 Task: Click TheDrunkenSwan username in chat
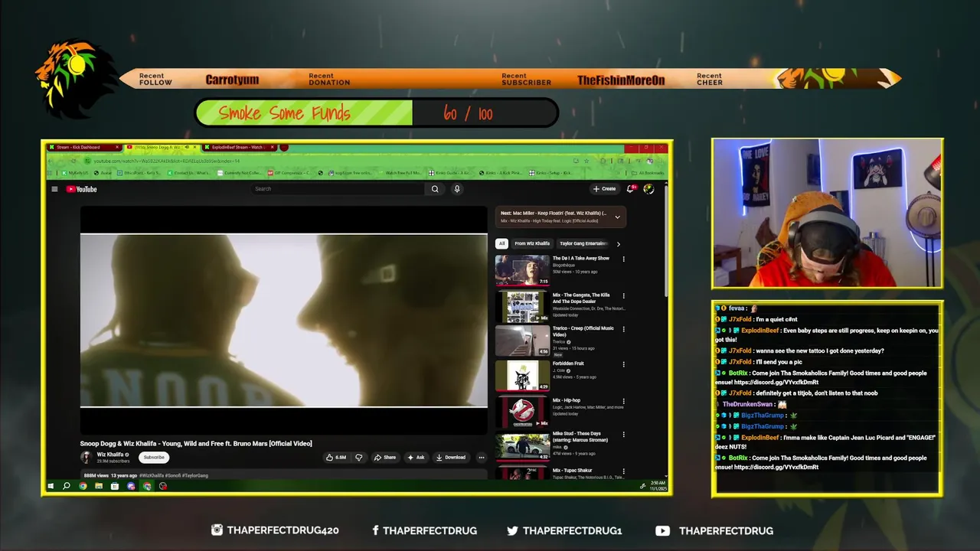tap(747, 404)
